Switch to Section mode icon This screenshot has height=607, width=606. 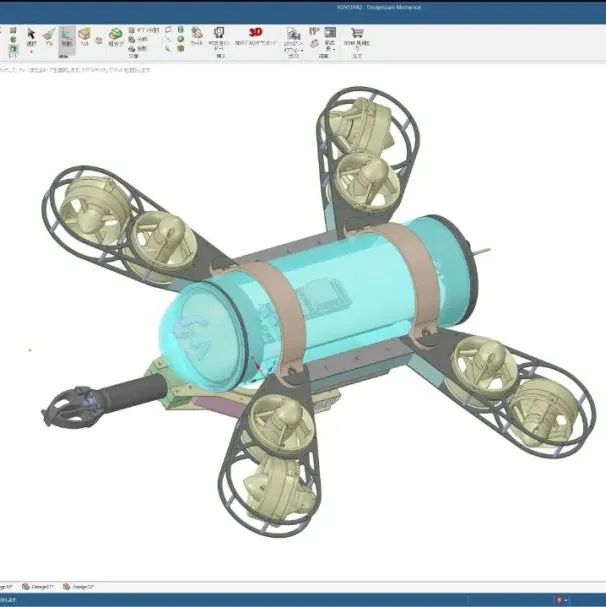(13, 39)
